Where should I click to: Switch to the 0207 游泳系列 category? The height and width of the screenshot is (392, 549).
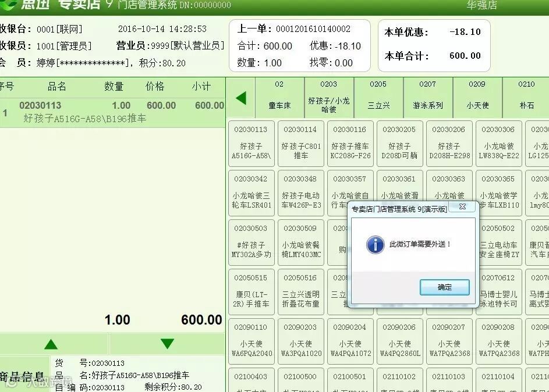tap(428, 98)
